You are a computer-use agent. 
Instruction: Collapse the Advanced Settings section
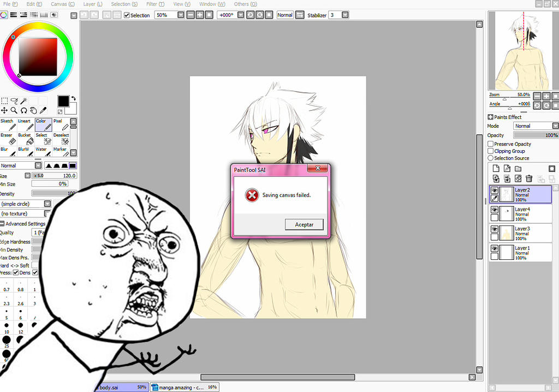tap(2, 224)
